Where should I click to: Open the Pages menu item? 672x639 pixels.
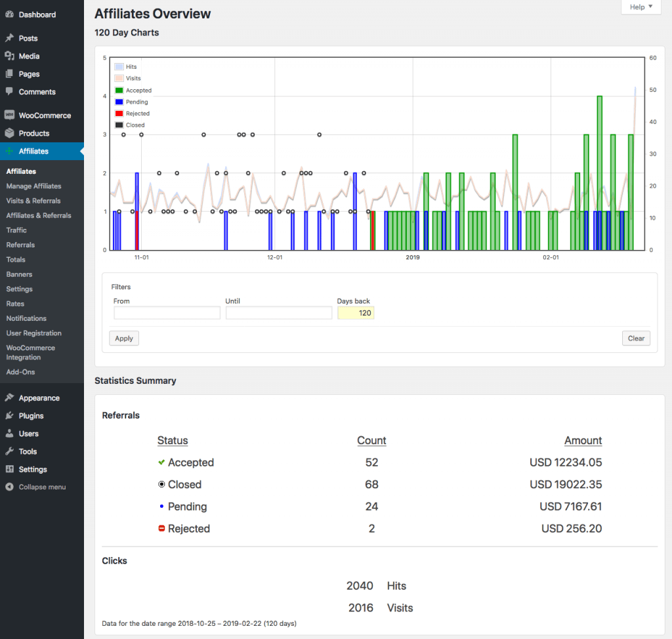point(29,74)
